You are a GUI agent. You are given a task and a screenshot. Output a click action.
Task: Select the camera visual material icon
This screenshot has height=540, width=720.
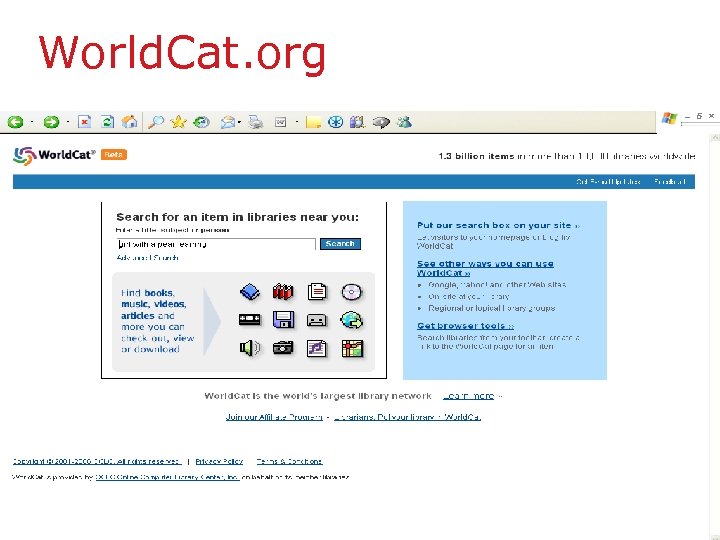pos(283,348)
